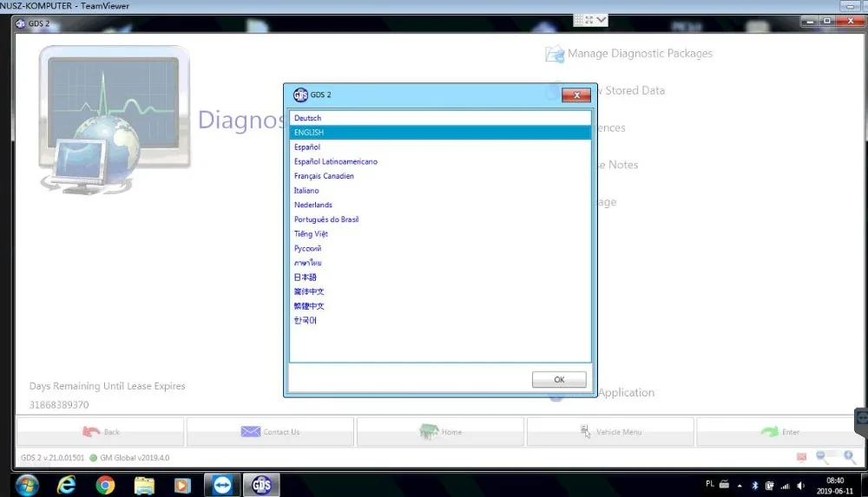The image size is (868, 497).
Task: Choose Português do Brasil
Action: [440, 219]
